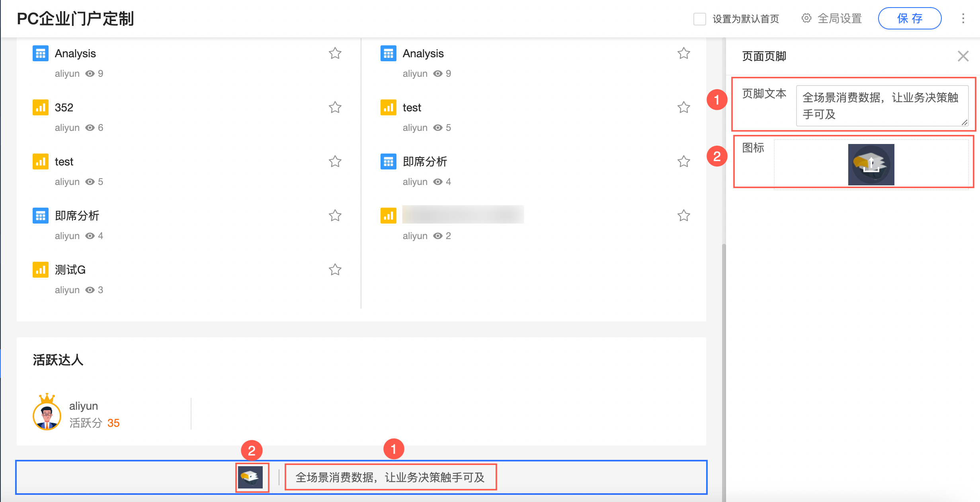Screen dimensions: 980x502
Task: Click the star for right-column 即席分析
Action: pos(683,161)
